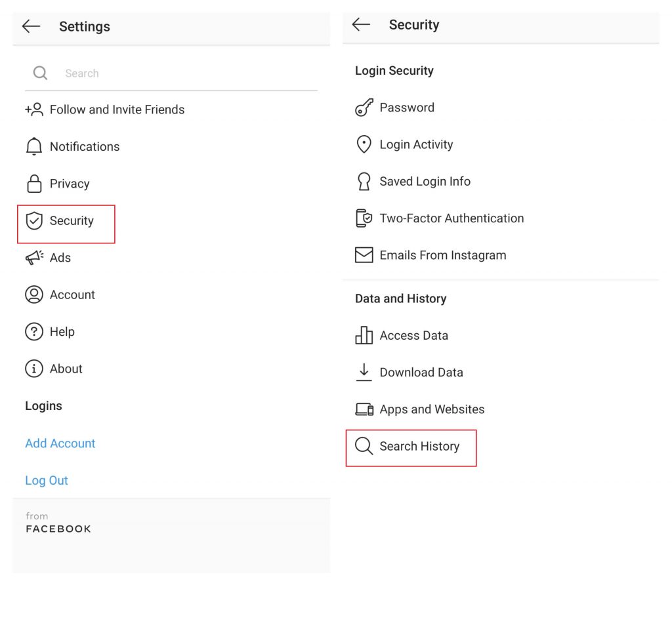Open Access Data
The image size is (672, 631).
click(413, 335)
